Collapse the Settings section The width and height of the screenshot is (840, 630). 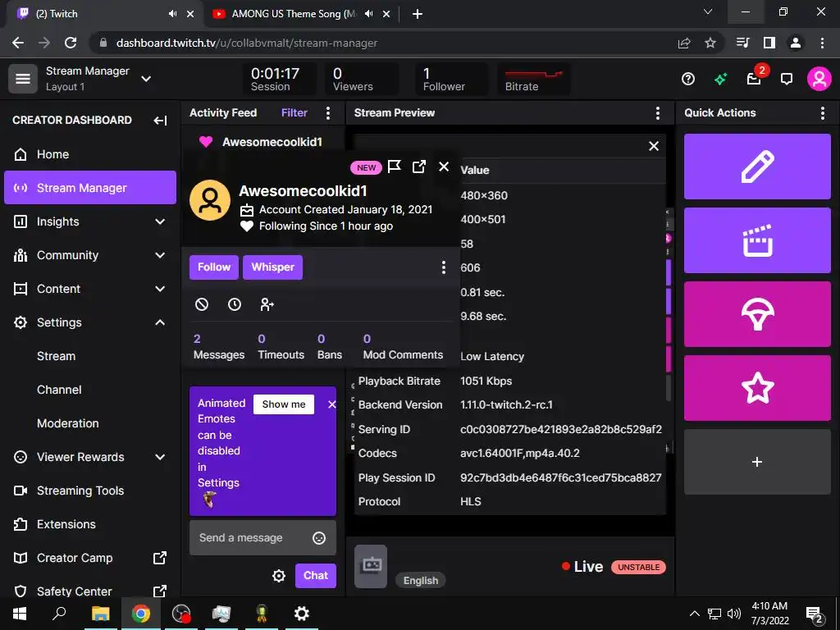pyautogui.click(x=160, y=322)
